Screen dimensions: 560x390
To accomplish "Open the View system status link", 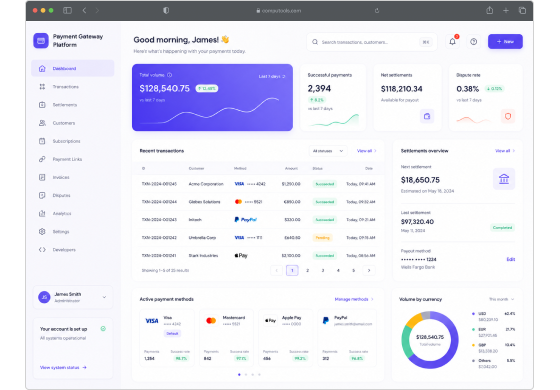I will tap(63, 367).
